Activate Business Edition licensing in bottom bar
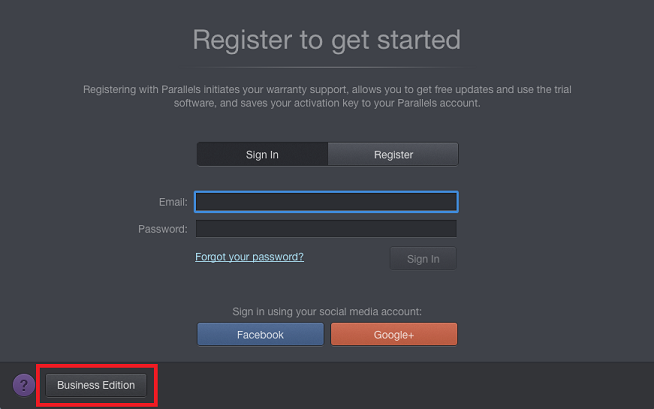This screenshot has height=409, width=654. [x=96, y=385]
